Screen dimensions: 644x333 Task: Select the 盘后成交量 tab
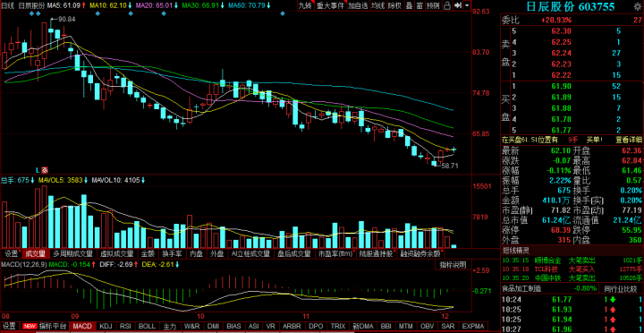[294, 253]
